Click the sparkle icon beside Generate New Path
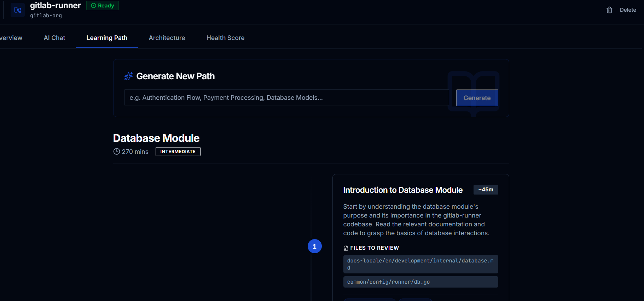The height and width of the screenshot is (301, 644). point(128,76)
